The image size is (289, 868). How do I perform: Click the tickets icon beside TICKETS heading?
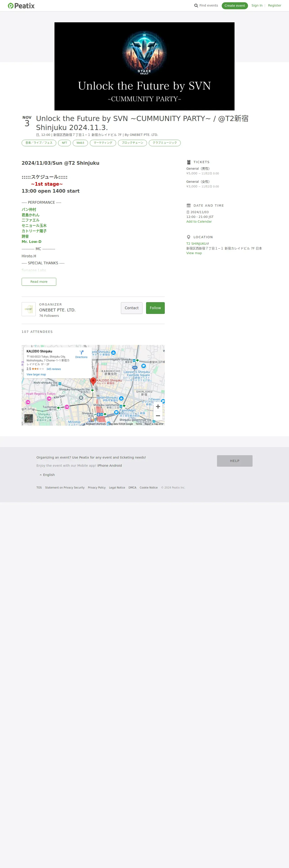tap(189, 162)
